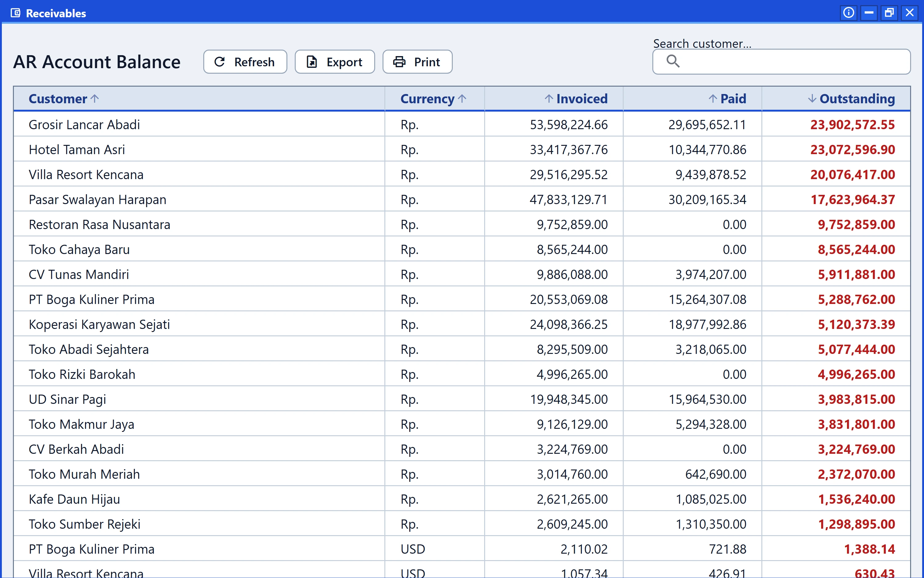Export the AR account balance
Image resolution: width=924 pixels, height=578 pixels.
tap(334, 62)
